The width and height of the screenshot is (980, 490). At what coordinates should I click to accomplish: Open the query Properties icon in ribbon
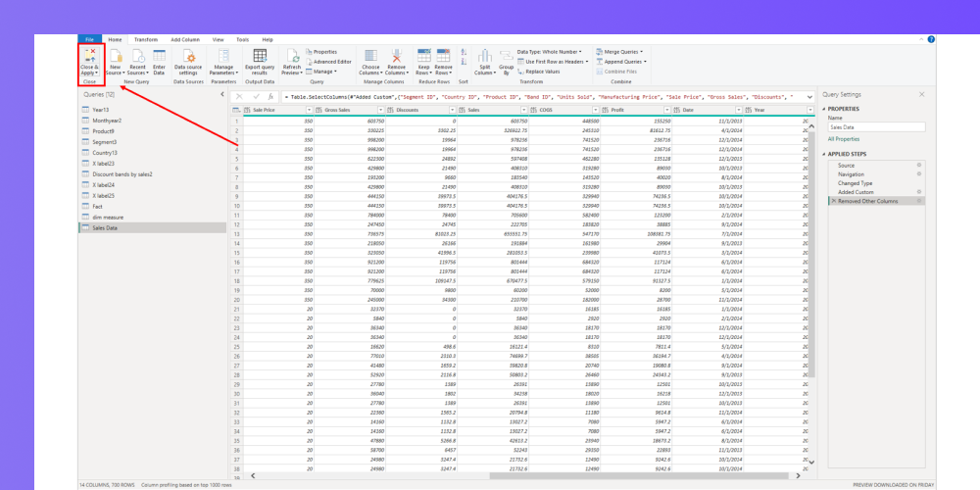click(309, 51)
